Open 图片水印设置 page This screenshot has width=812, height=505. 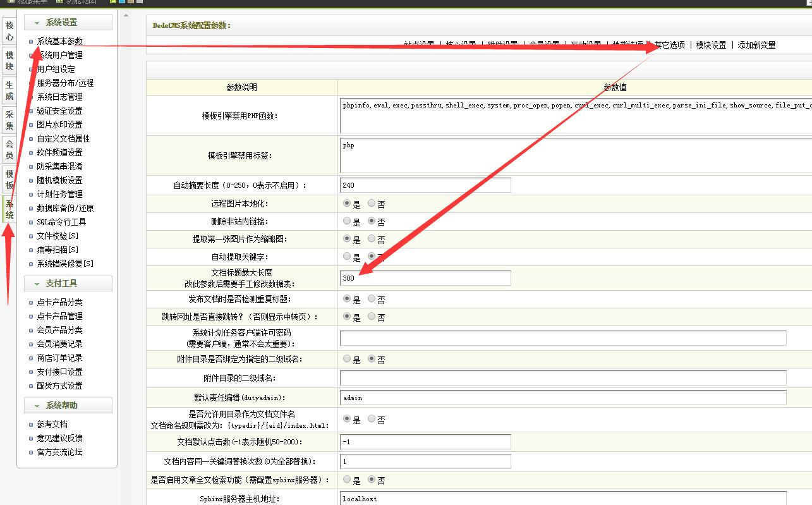tap(59, 125)
